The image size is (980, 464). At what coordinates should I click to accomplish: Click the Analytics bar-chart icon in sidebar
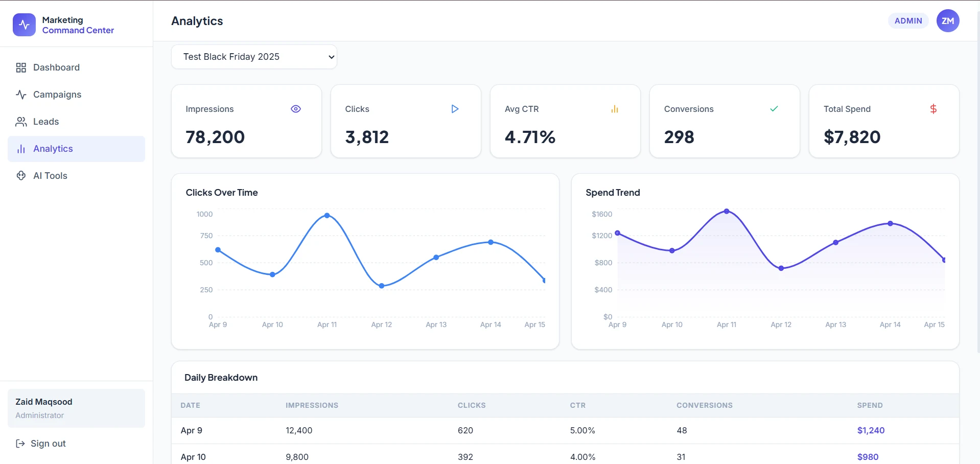pyautogui.click(x=21, y=149)
